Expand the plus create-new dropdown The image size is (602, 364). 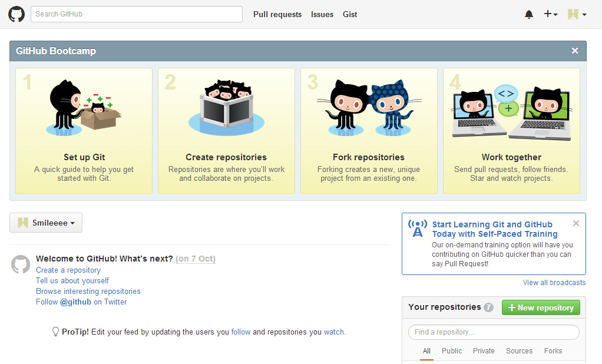551,14
